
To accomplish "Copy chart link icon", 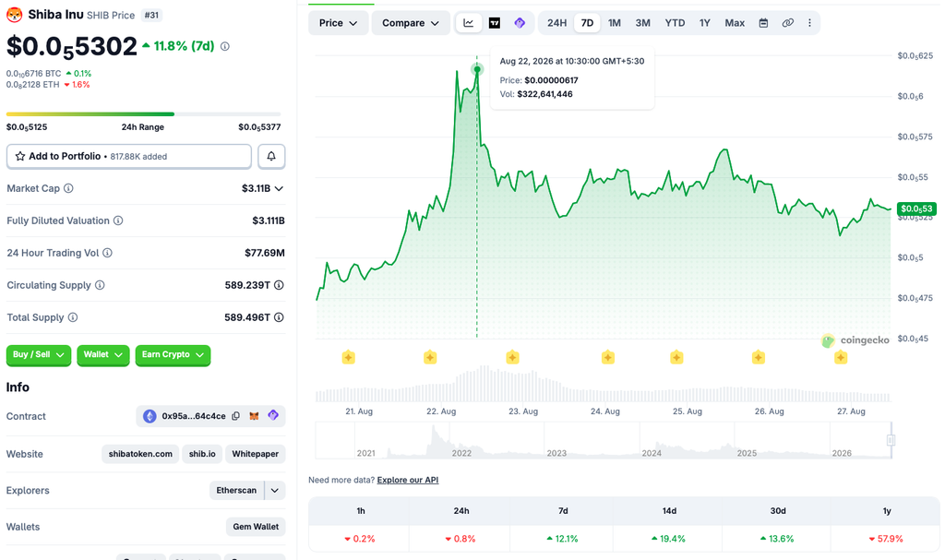I will (788, 23).
